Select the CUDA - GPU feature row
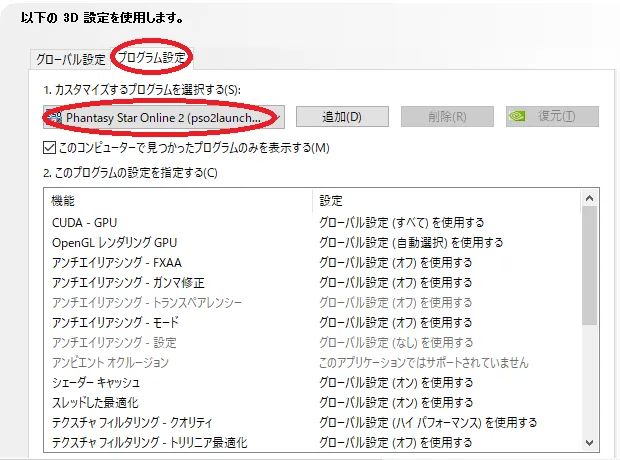The width and height of the screenshot is (620, 460). 312,223
